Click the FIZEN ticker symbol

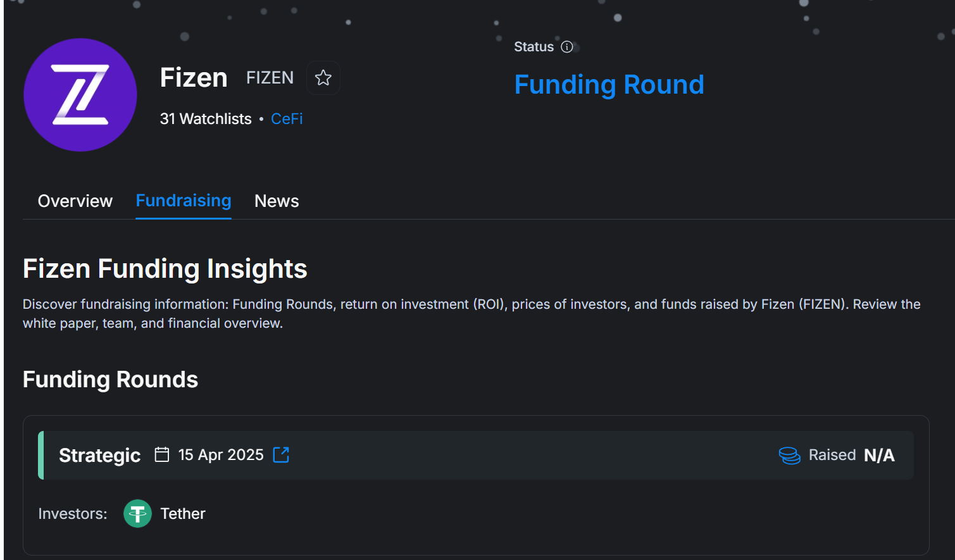click(x=270, y=78)
